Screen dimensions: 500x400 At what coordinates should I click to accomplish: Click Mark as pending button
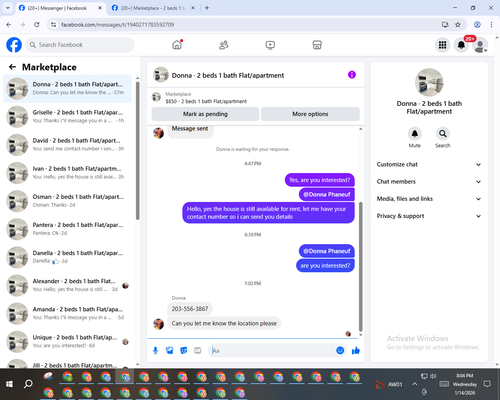pos(205,114)
